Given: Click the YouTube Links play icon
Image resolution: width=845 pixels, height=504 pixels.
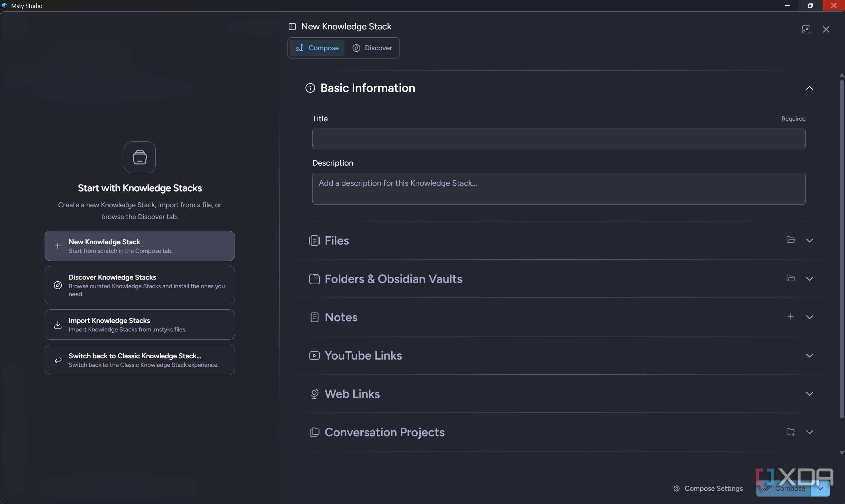Looking at the screenshot, I should click(314, 356).
